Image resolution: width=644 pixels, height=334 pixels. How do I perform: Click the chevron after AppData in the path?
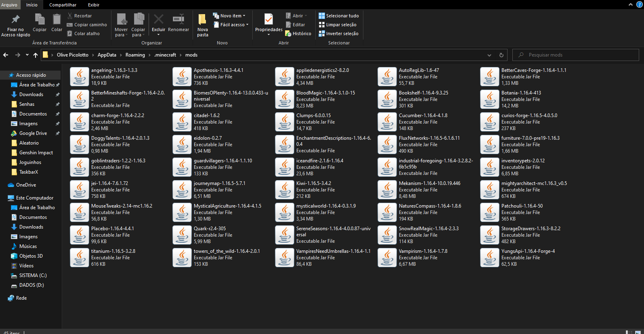(x=121, y=55)
